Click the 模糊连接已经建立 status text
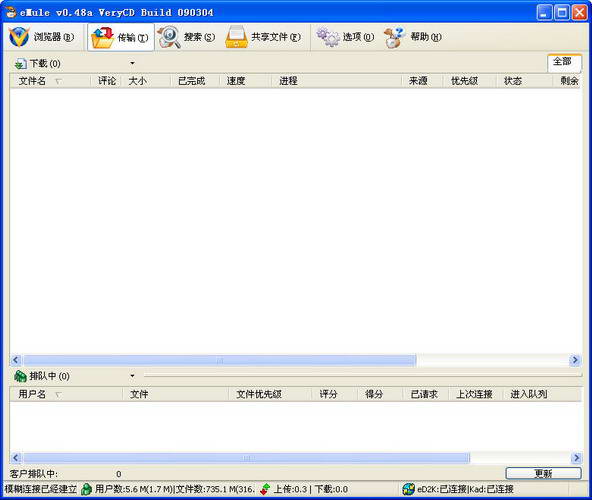The height and width of the screenshot is (500, 592). pos(40,489)
